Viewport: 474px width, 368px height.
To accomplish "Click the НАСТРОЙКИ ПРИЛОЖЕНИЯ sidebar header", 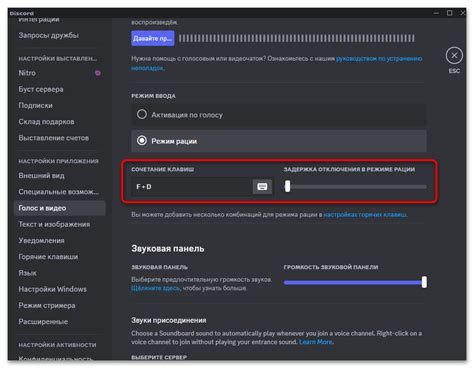I will click(59, 161).
